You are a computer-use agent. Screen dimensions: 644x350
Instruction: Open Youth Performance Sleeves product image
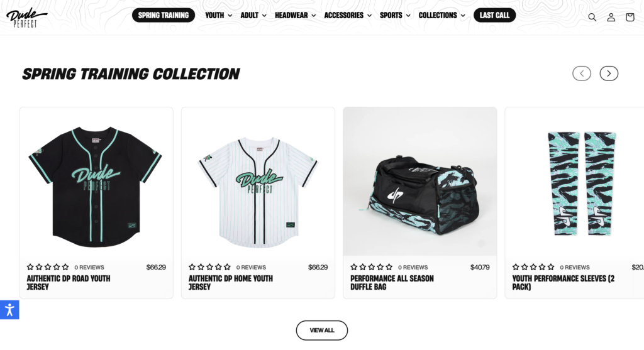(575, 182)
